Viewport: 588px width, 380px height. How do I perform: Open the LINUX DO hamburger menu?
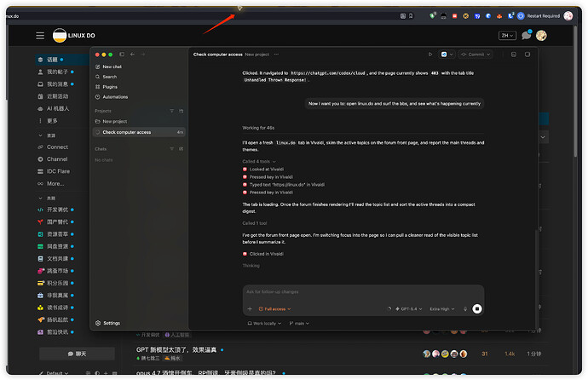(x=40, y=36)
